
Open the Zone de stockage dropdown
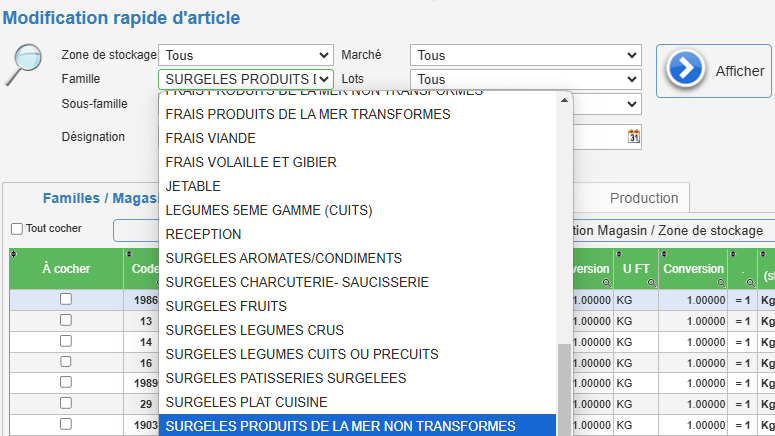pos(246,55)
